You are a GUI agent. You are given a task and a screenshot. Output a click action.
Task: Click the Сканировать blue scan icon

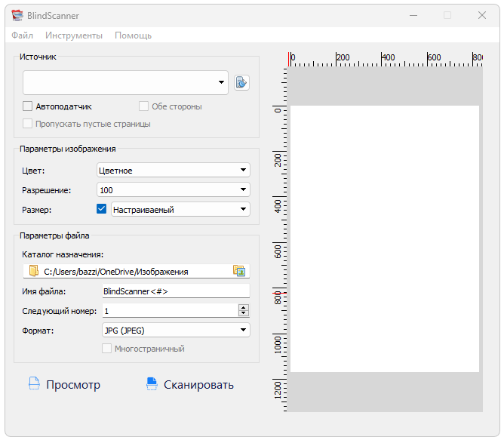[152, 384]
